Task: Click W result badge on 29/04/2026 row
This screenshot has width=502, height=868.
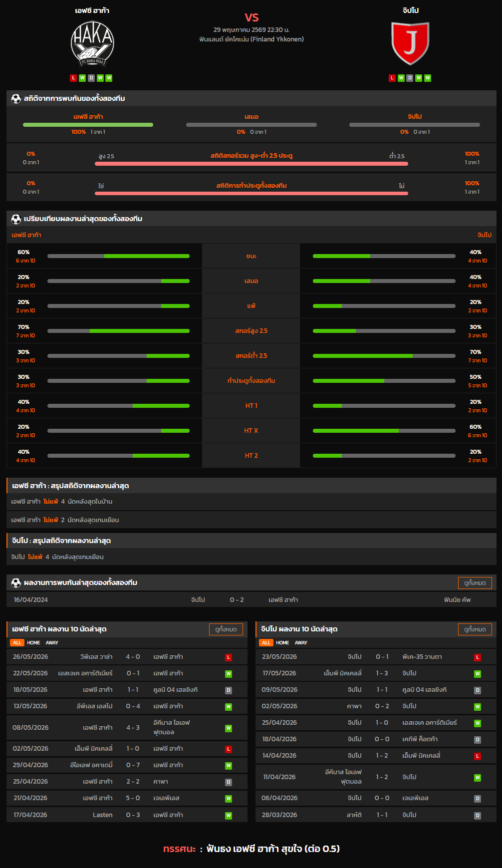Action: [229, 766]
